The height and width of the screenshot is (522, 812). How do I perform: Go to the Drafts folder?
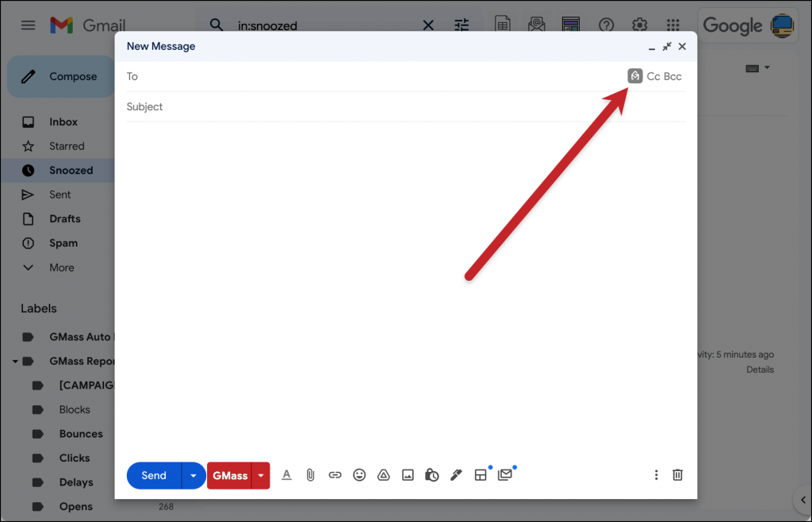tap(64, 219)
